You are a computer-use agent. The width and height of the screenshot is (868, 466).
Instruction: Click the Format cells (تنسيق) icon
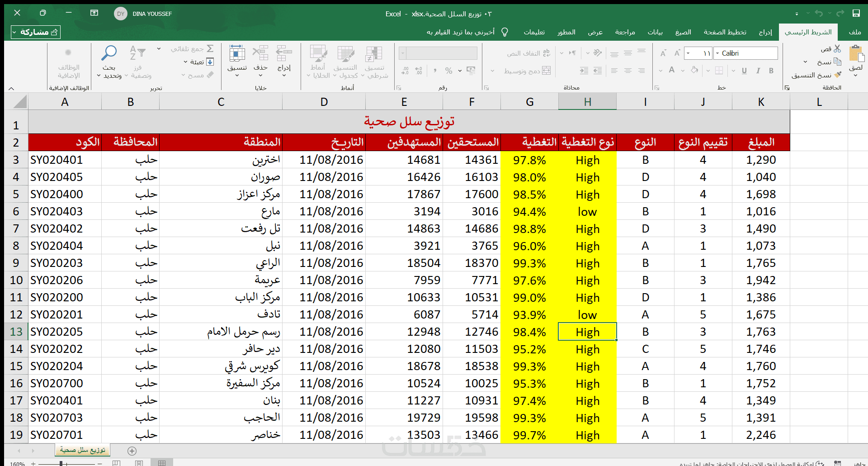[237, 53]
